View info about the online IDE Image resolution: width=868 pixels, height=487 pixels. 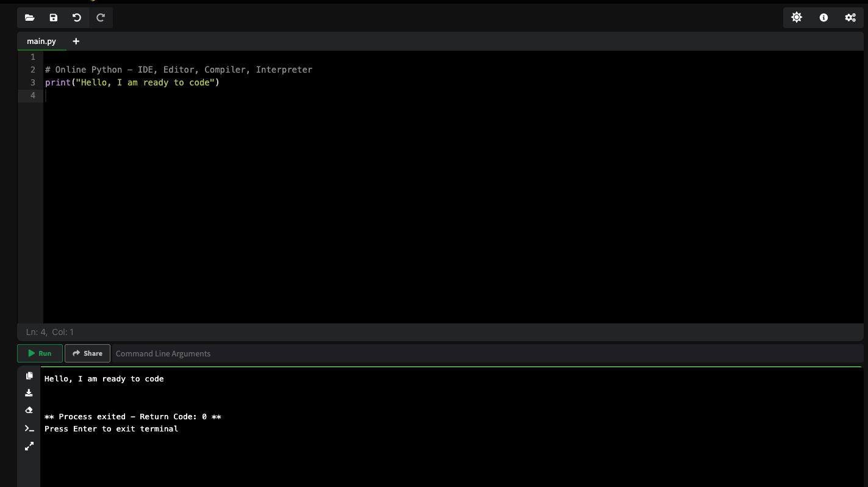pyautogui.click(x=823, y=18)
